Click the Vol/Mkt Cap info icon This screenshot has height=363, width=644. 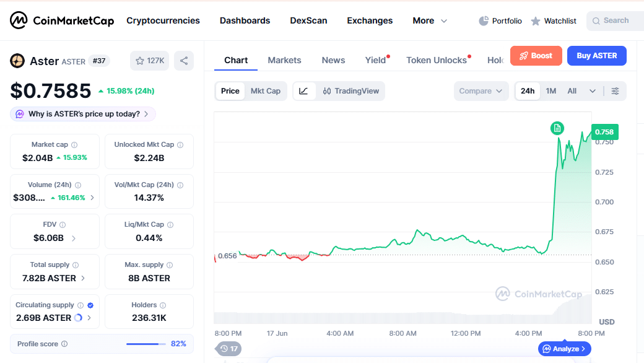pyautogui.click(x=180, y=185)
